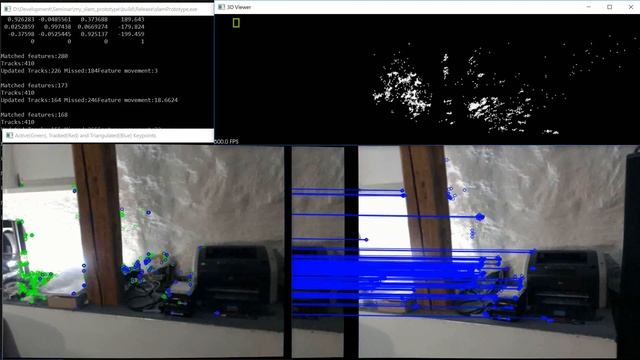Screen dimensions: 640x360
Task: Click the 'Tracks:410' line below 'Matched features:288'
Action: [x=18, y=63]
